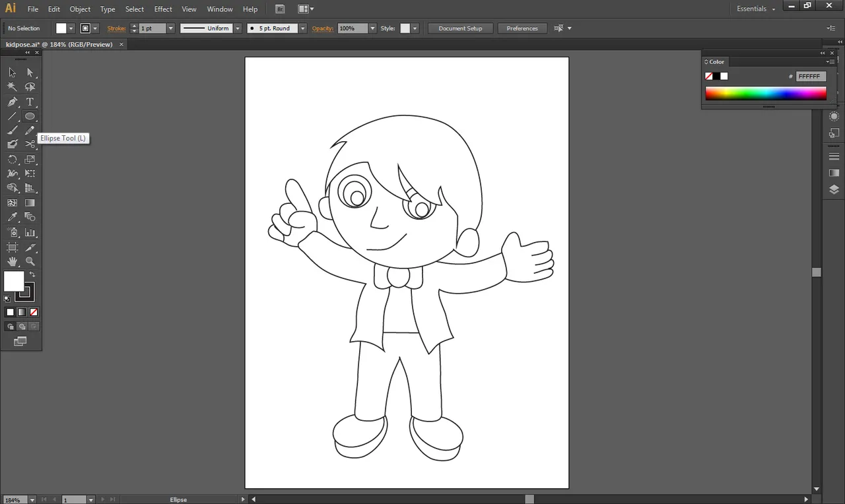Click the Document Setup button
Viewport: 845px width, 504px height.
pos(460,28)
